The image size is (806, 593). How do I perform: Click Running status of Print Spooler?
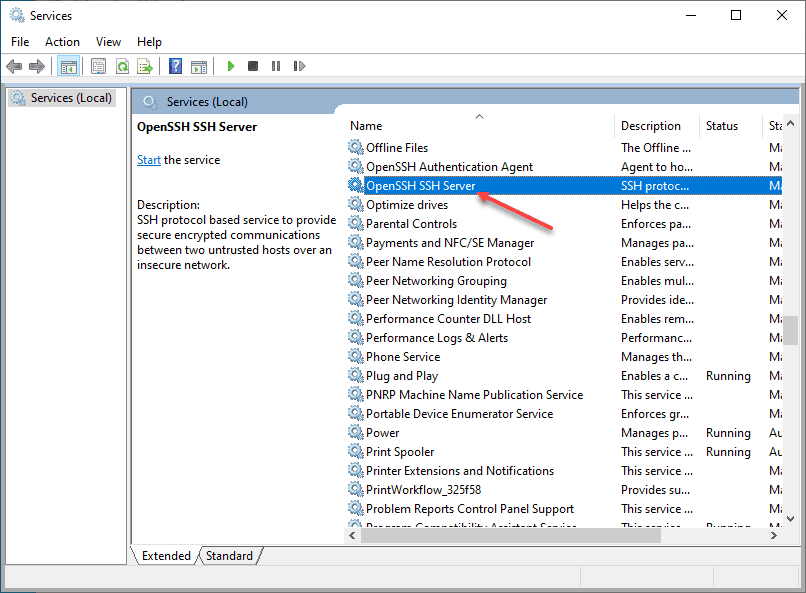pos(728,452)
